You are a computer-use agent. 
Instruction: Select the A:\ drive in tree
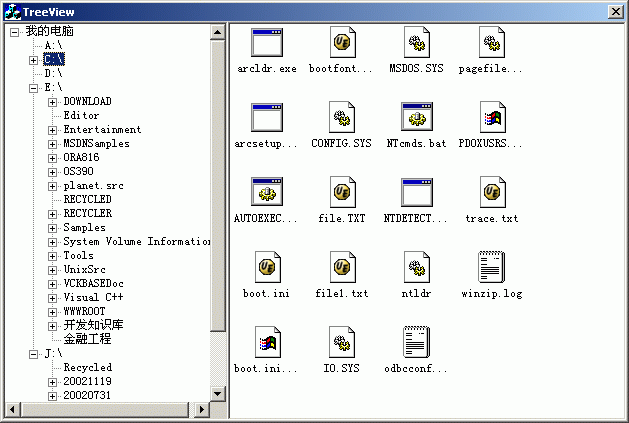tap(53, 45)
